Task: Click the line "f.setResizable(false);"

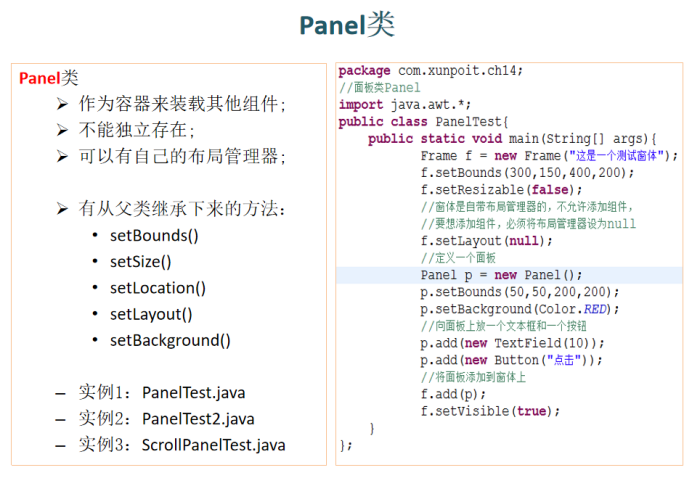Action: pyautogui.click(x=501, y=190)
